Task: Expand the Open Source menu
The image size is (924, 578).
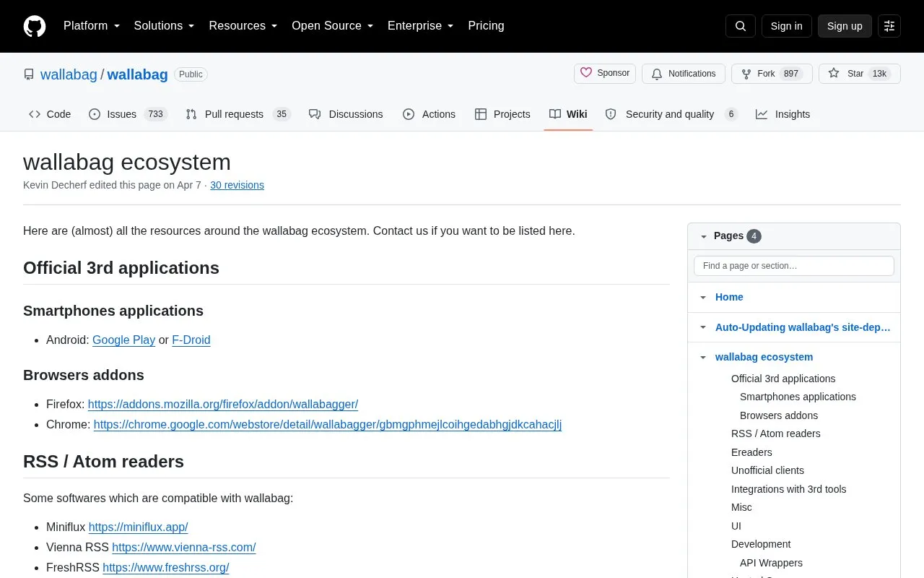Action: 333,26
